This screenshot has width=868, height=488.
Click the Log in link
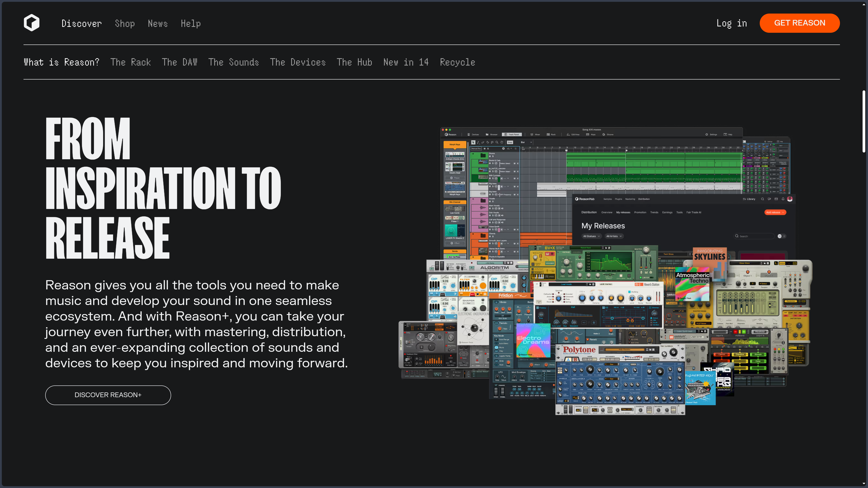point(731,23)
